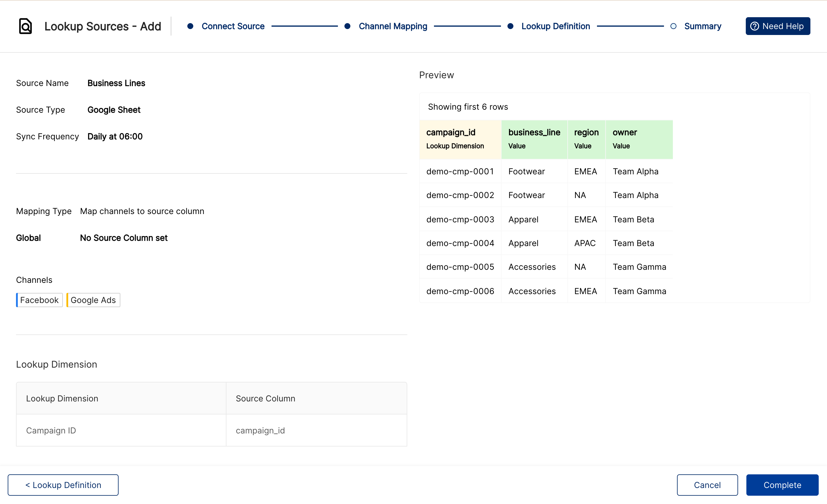
Task: Click the Source Column table header
Action: click(317, 398)
